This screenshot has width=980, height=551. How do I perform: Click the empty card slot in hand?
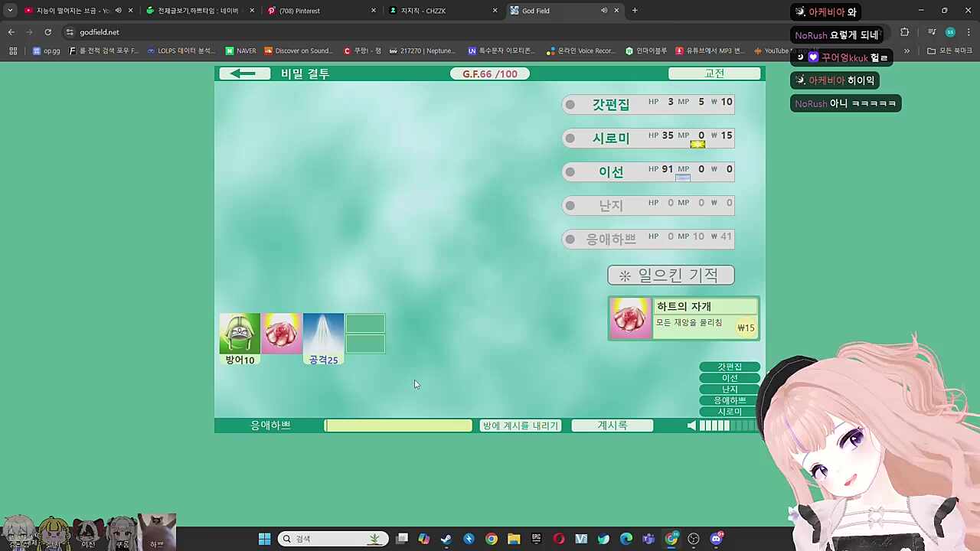click(x=365, y=334)
